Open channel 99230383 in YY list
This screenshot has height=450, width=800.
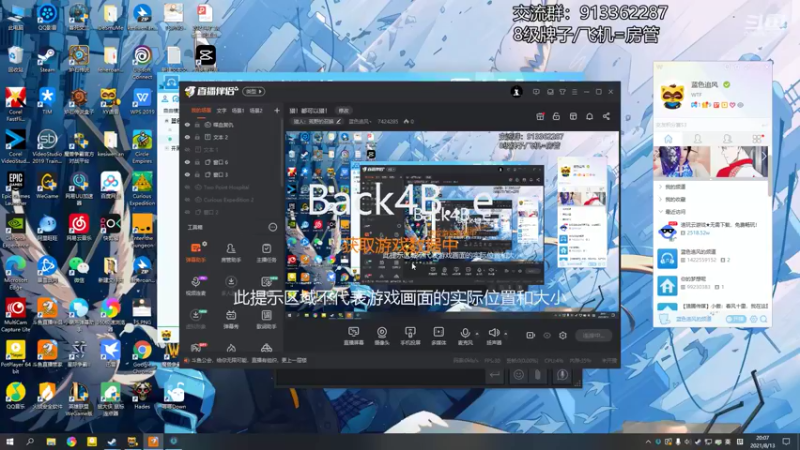[x=712, y=284]
